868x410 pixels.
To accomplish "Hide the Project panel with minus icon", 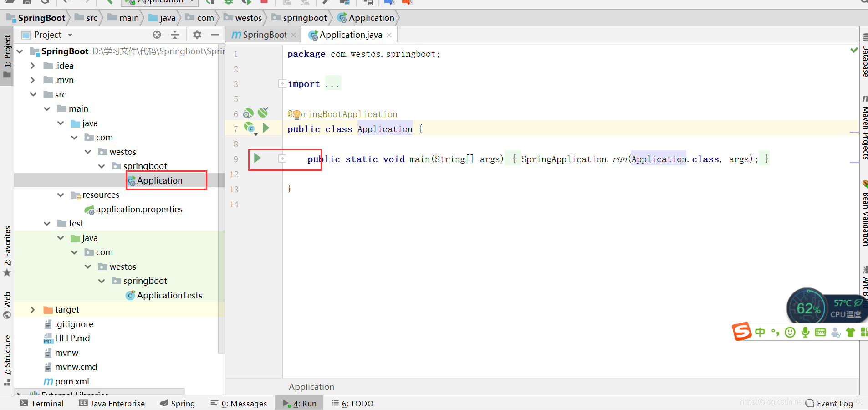I will 215,35.
